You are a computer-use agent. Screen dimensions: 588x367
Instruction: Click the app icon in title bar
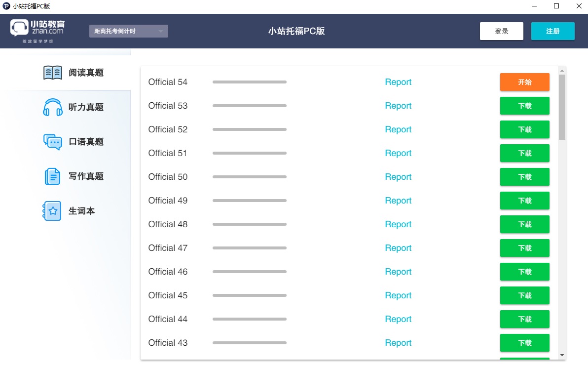[6, 6]
